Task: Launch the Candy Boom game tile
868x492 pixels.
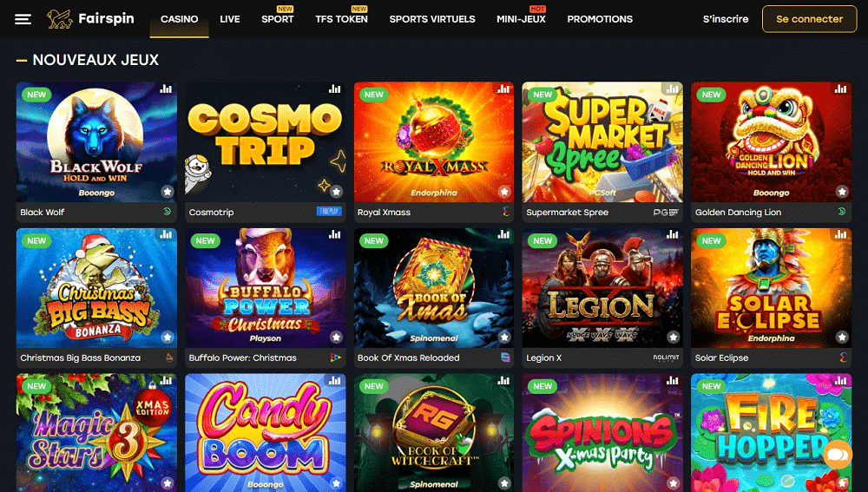Action: 265,433
